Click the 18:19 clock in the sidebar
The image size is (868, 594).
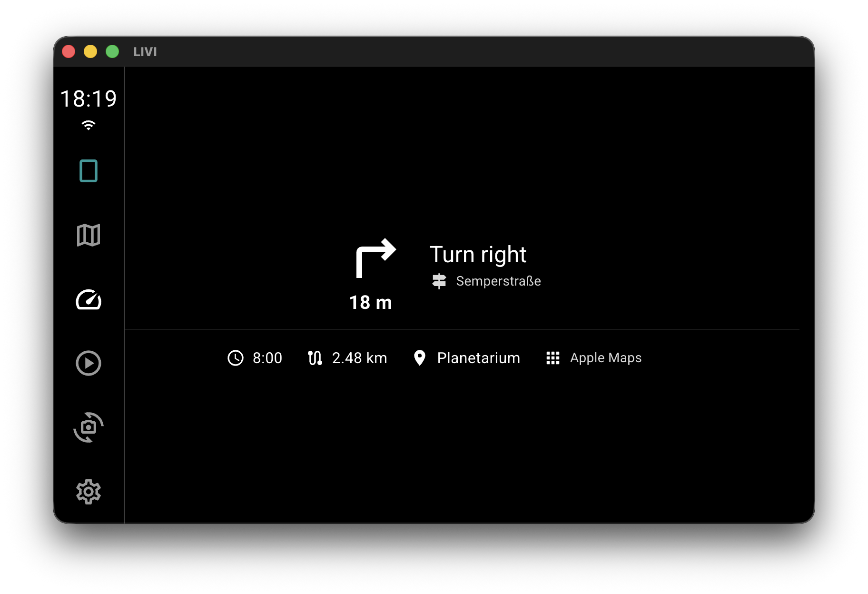tap(89, 99)
